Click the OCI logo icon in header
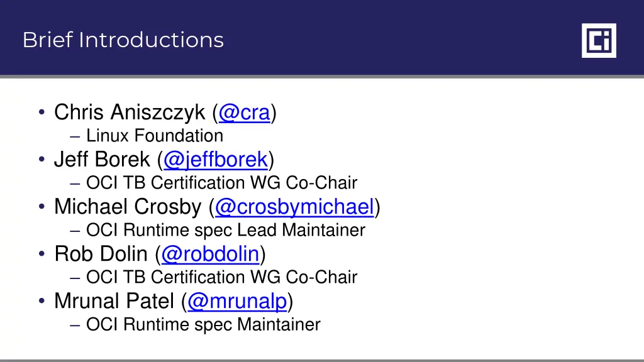This screenshot has width=644, height=362. pyautogui.click(x=599, y=41)
